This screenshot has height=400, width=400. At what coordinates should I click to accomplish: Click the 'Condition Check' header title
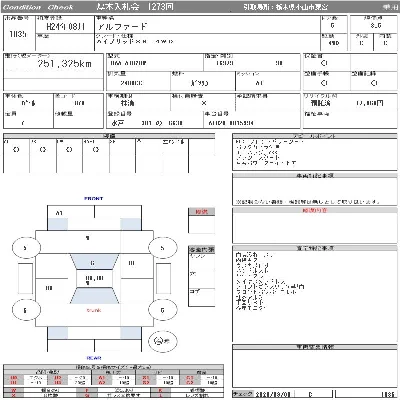pyautogui.click(x=38, y=7)
